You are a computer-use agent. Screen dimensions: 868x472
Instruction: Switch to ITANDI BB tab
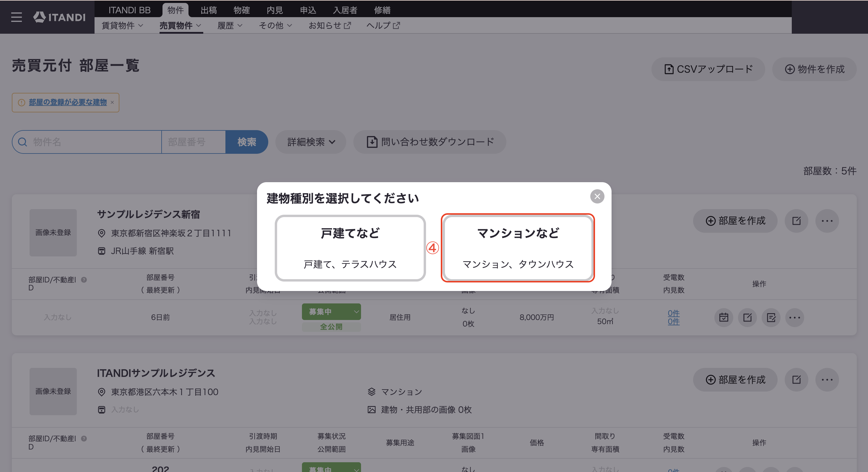click(x=129, y=10)
